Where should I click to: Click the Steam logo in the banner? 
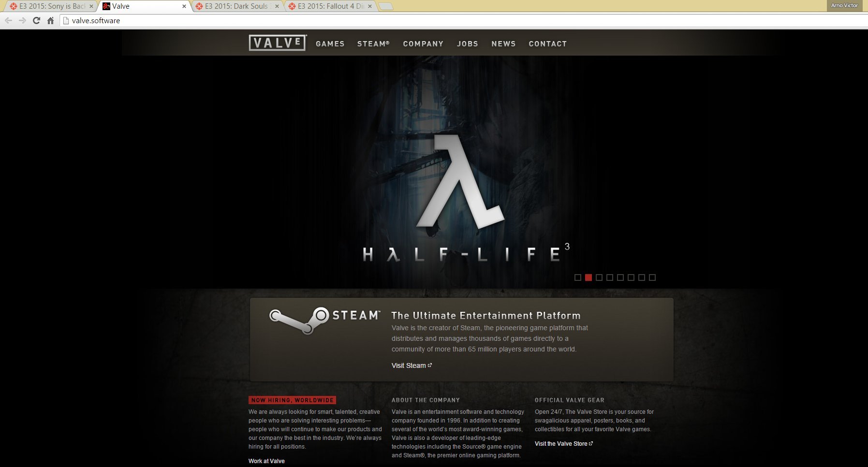point(324,321)
